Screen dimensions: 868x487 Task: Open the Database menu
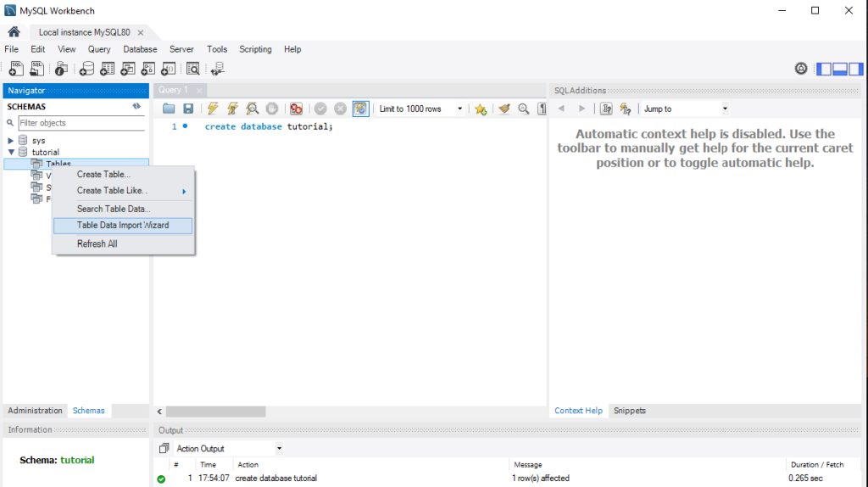pyautogui.click(x=140, y=49)
